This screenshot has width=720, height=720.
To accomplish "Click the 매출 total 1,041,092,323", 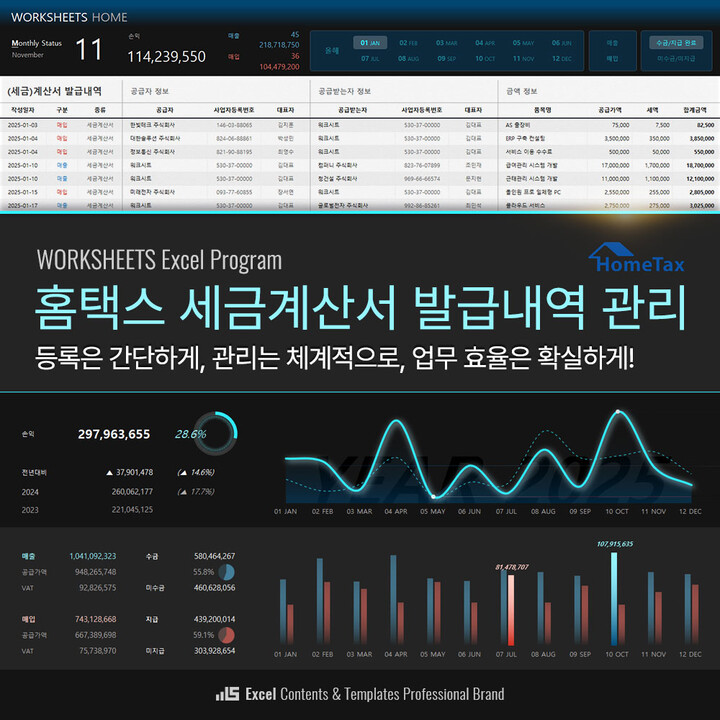I will click(93, 556).
